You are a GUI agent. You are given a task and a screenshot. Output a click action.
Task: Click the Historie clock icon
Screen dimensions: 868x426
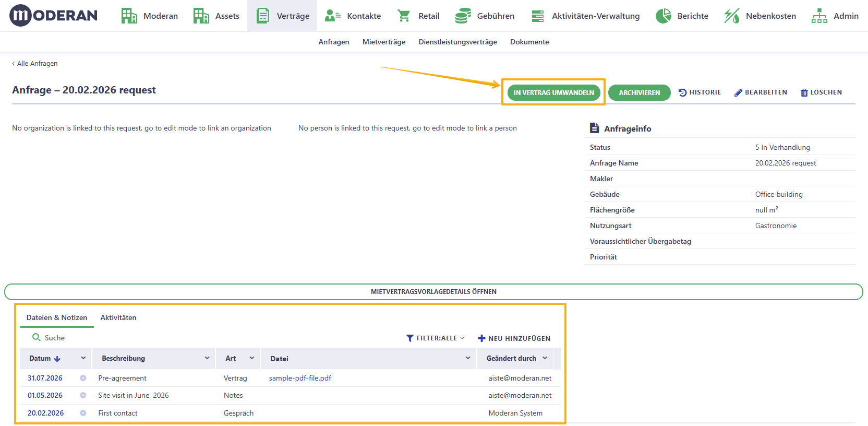[682, 92]
